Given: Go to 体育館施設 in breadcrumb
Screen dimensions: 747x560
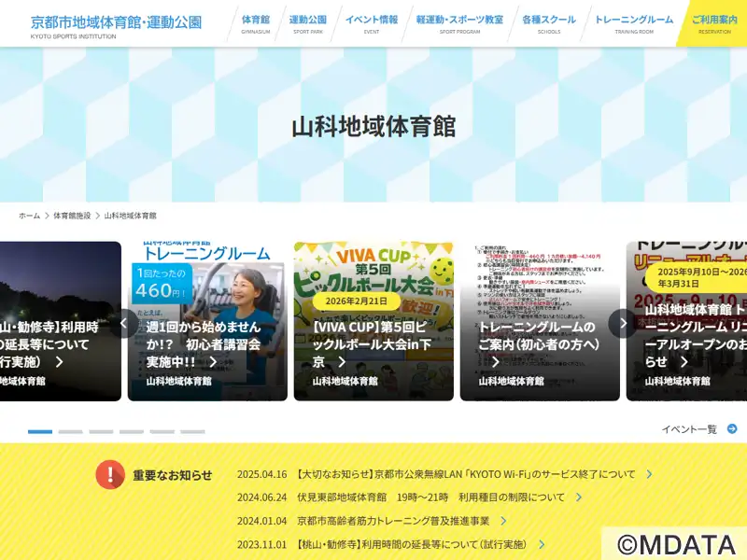Looking at the screenshot, I should pos(72,216).
